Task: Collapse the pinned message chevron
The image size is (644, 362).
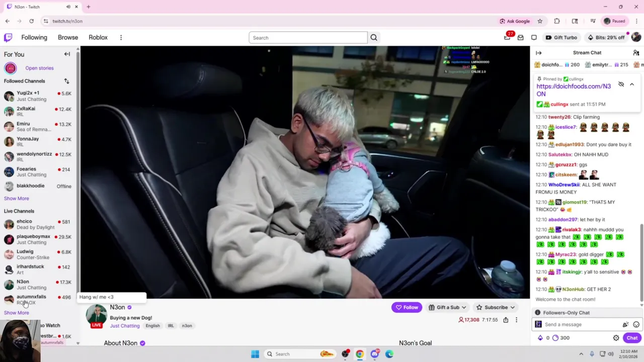Action: tap(632, 84)
